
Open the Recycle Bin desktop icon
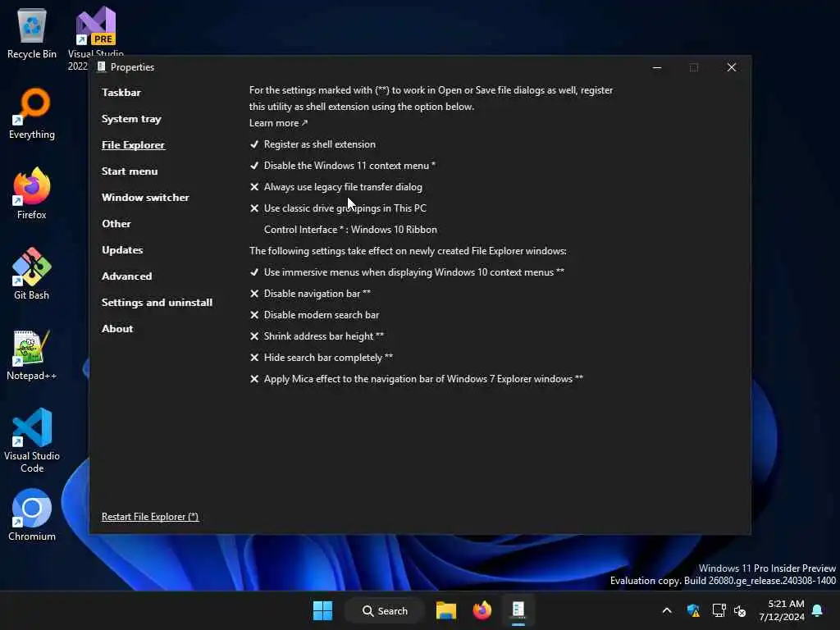[32, 33]
